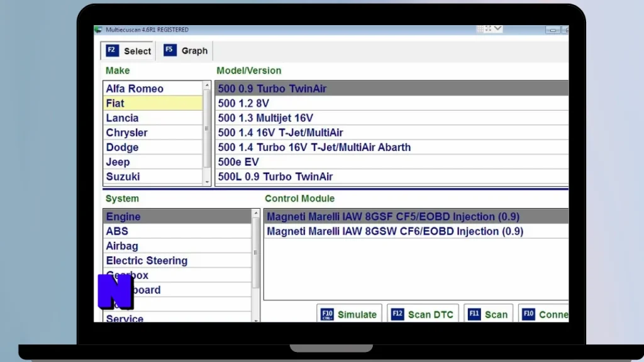Click the F11 icon on Scan button
The image size is (644, 362).
click(474, 314)
